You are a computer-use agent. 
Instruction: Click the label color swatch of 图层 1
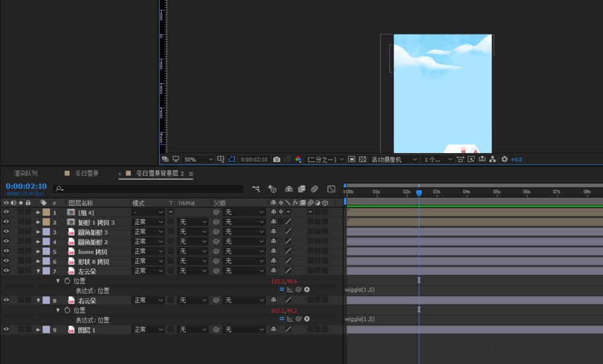(46, 330)
